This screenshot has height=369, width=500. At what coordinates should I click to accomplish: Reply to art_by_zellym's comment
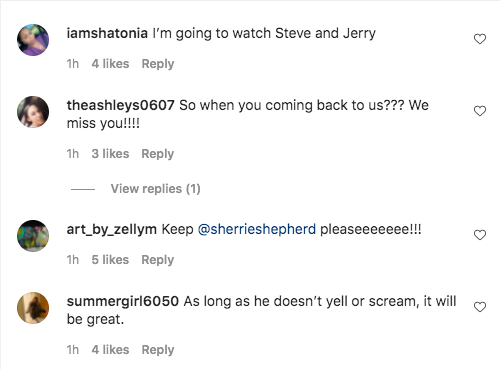[158, 260]
